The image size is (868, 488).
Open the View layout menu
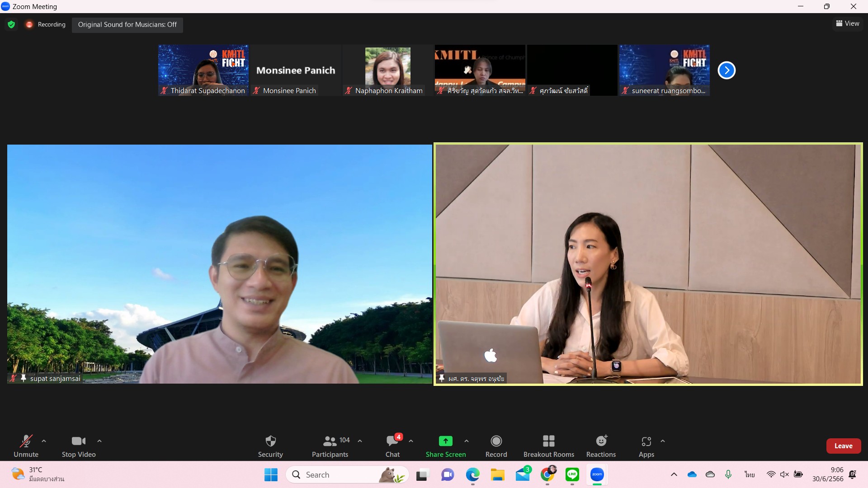pos(848,23)
